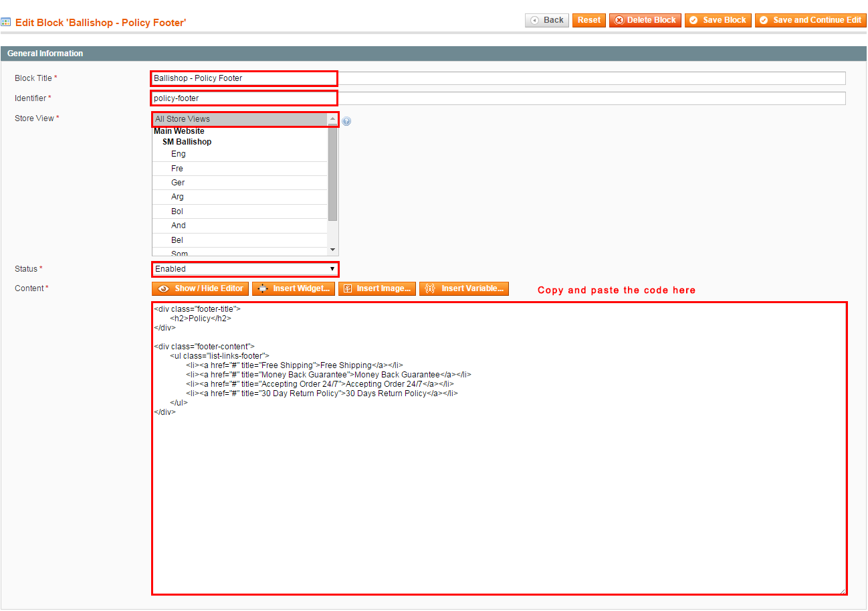Click the Save Block button
Image resolution: width=868 pixels, height=611 pixels.
[x=718, y=20]
